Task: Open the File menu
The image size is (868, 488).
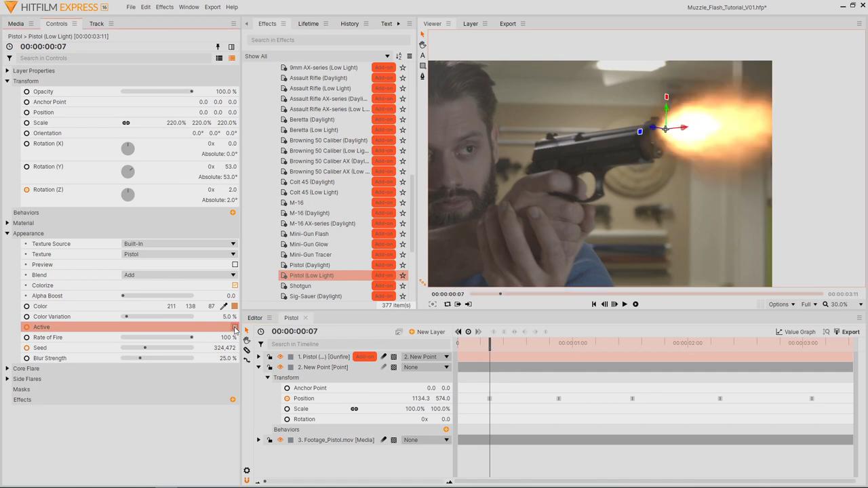Action: click(131, 7)
